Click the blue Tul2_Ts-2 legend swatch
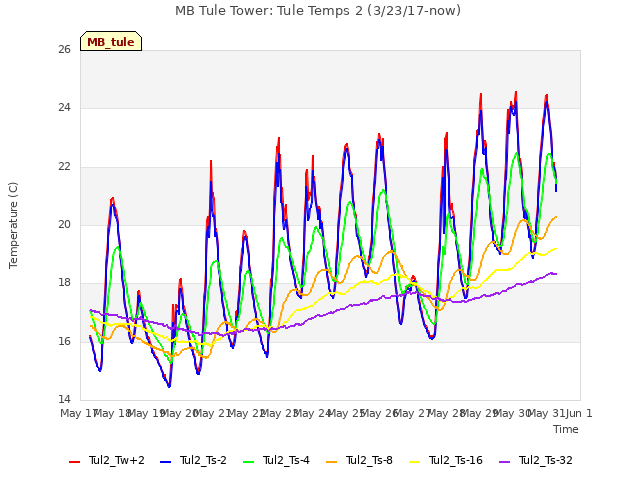This screenshot has height=480, width=640. [x=165, y=461]
